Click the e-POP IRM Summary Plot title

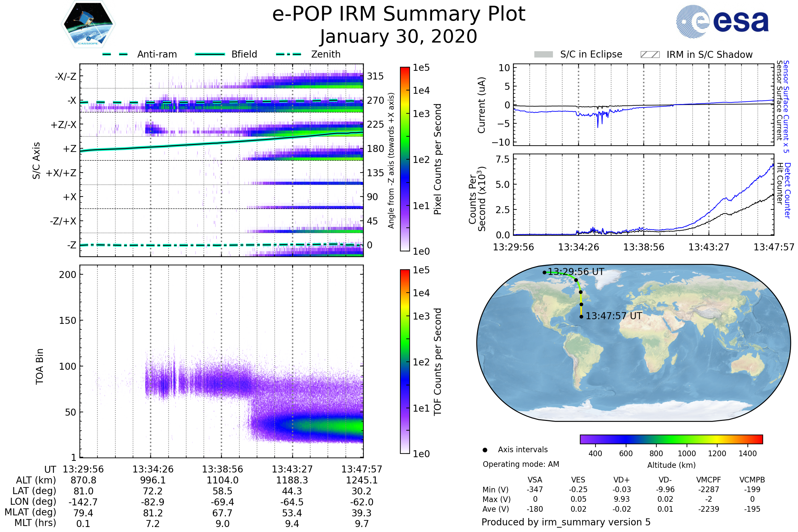click(399, 14)
